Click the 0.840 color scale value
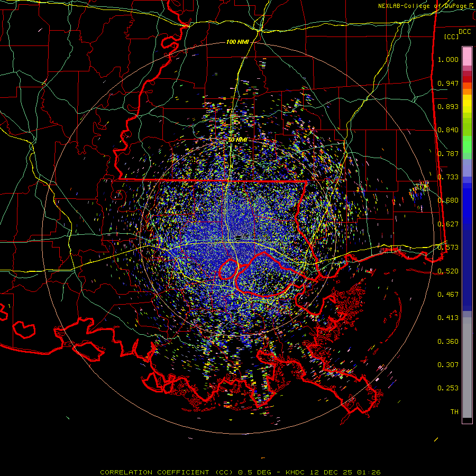Image resolution: width=476 pixels, height=476 pixels. point(448,130)
